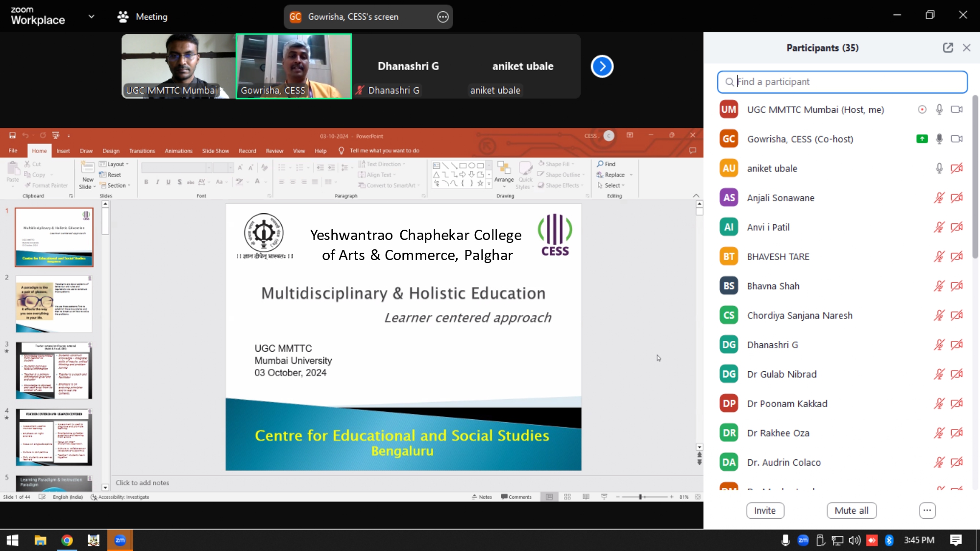The image size is (980, 551).
Task: Switch to Normal view icon
Action: tap(549, 497)
